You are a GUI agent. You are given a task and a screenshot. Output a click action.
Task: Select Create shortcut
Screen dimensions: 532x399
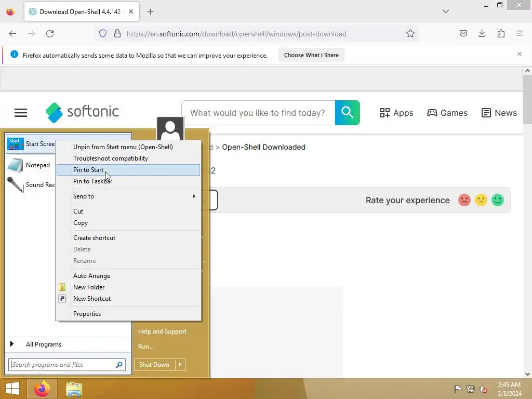coord(129,238)
